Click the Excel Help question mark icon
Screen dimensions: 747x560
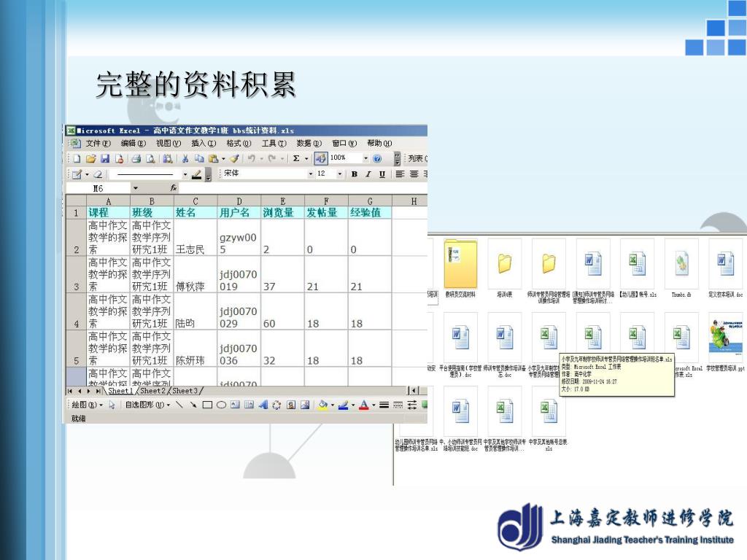[x=377, y=158]
